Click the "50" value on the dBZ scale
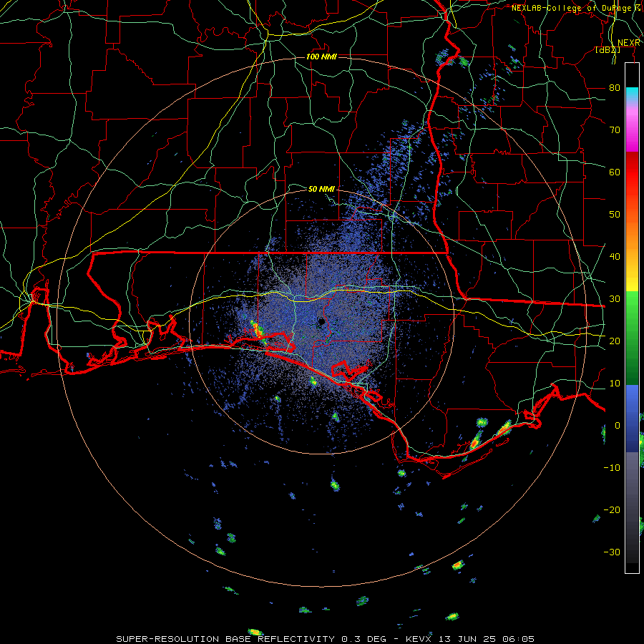 [615, 215]
